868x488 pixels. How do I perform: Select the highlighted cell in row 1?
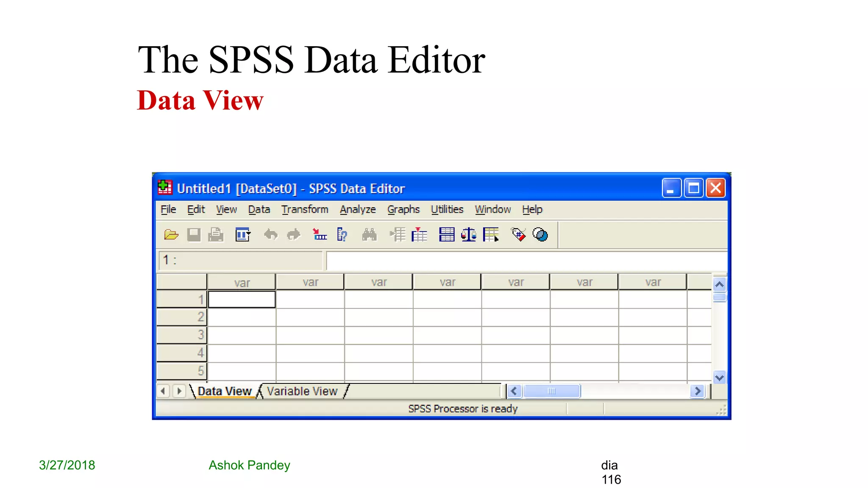[x=242, y=299]
